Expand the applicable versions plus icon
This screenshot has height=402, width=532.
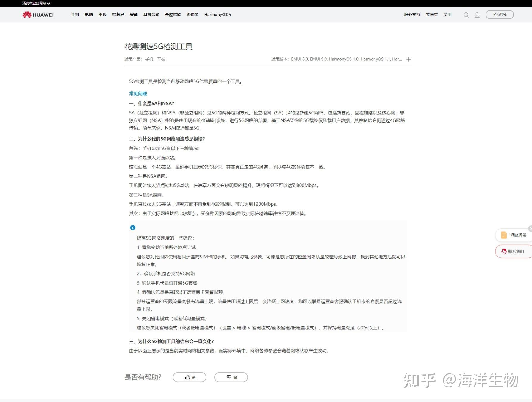tap(409, 59)
